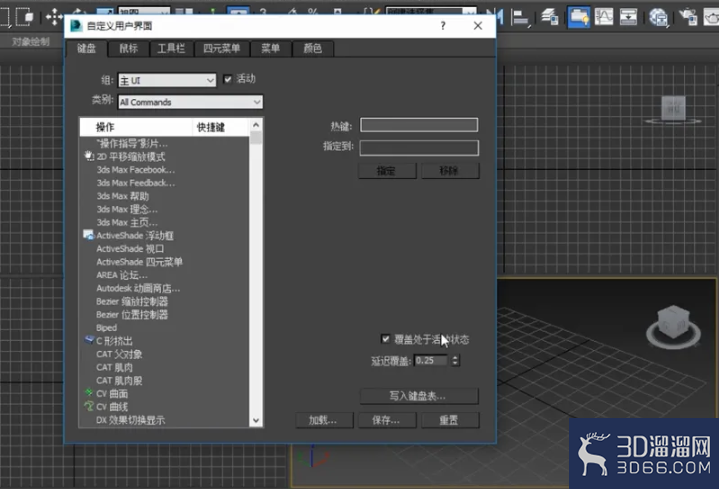Viewport: 719px width, 489px height.
Task: Click the 加载... button
Action: pyautogui.click(x=324, y=420)
